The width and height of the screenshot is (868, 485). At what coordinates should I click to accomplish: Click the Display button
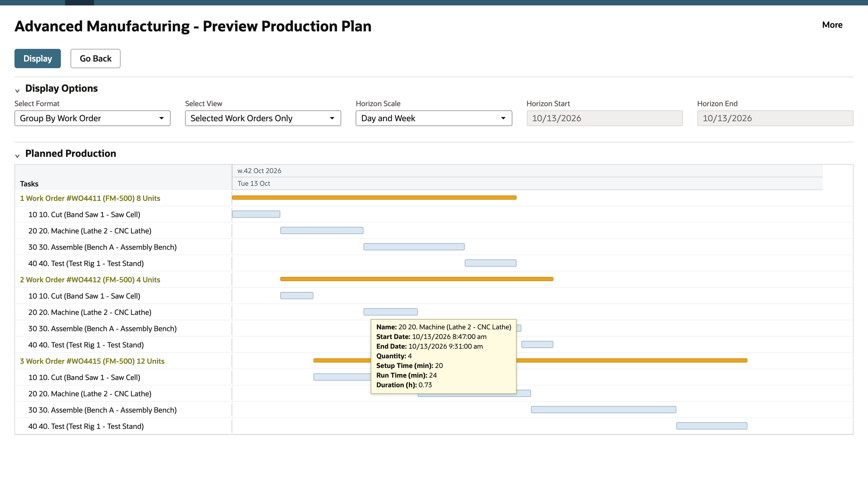coord(37,58)
